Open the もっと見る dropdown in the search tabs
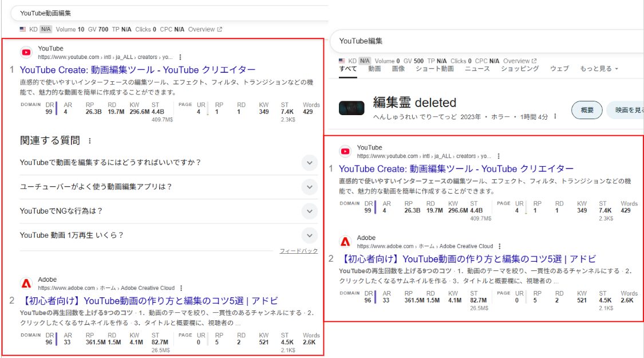This screenshot has height=358, width=644. tap(599, 69)
